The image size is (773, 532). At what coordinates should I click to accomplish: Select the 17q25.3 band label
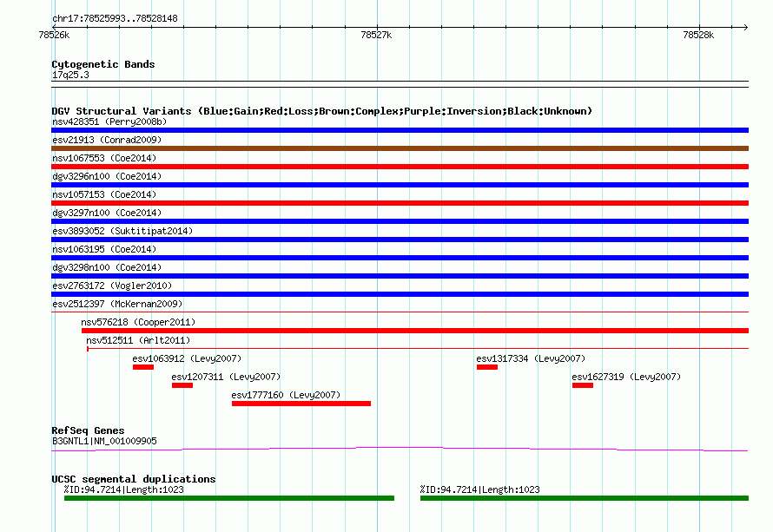(x=70, y=75)
